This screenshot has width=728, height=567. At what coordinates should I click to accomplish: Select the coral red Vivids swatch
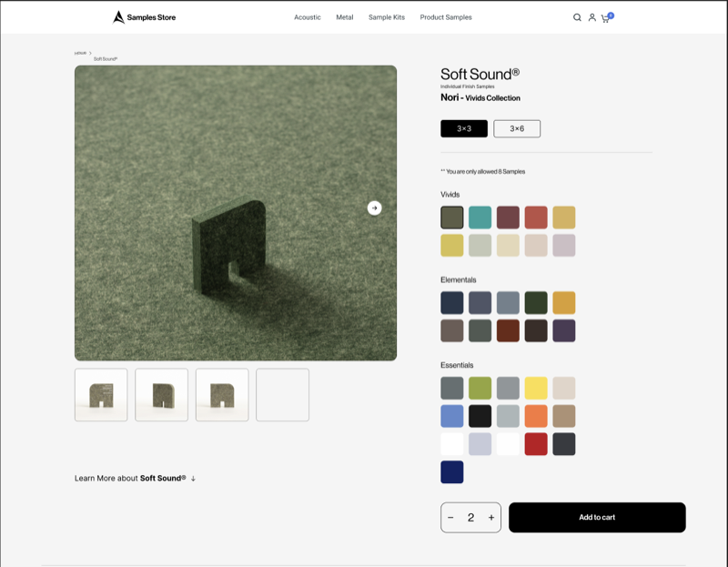536,218
